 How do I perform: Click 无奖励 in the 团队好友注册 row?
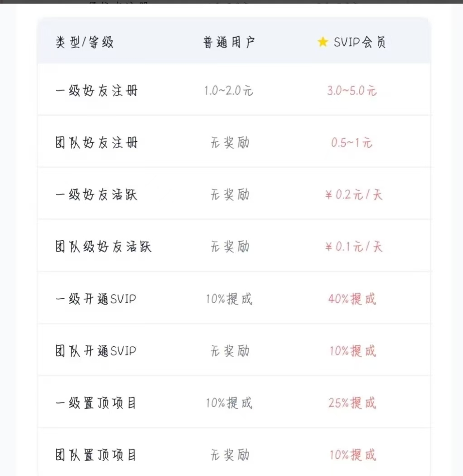click(230, 143)
